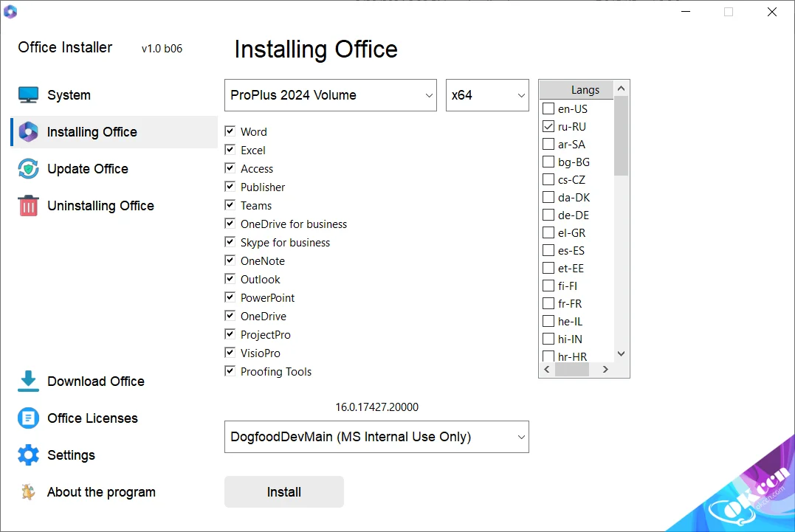Select the es-ES language
Image resolution: width=795 pixels, height=532 pixels.
point(548,250)
